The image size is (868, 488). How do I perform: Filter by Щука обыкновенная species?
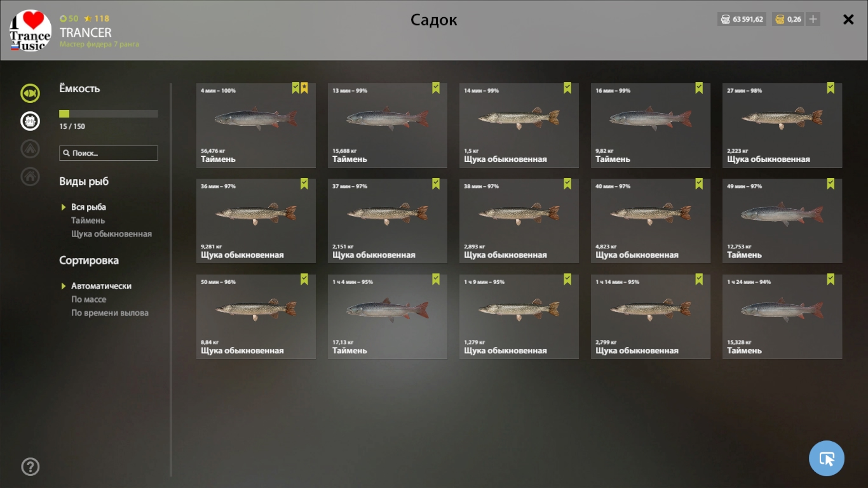pos(111,234)
